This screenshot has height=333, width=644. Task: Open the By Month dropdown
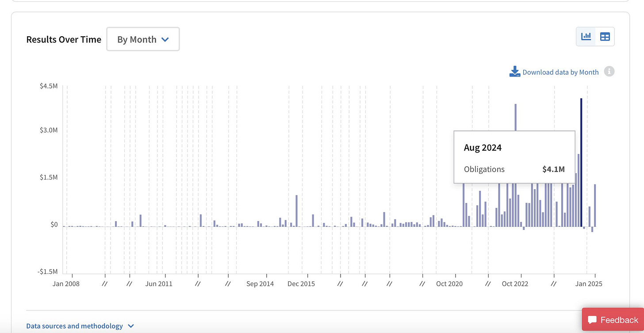point(143,39)
